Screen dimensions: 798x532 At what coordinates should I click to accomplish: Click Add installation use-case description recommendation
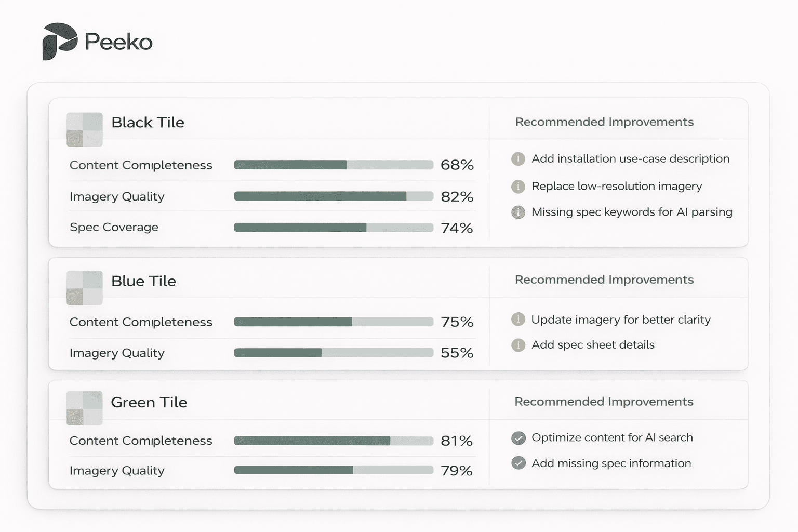(x=630, y=159)
